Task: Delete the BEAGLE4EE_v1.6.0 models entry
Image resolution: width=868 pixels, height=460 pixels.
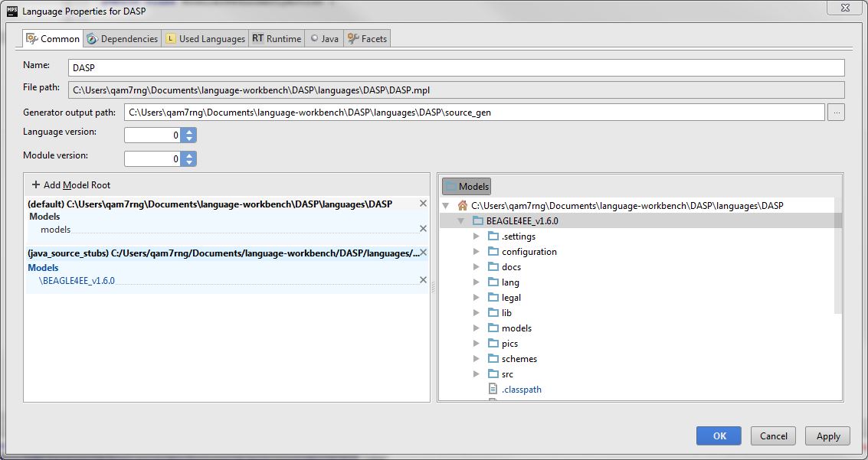Action: click(x=423, y=280)
